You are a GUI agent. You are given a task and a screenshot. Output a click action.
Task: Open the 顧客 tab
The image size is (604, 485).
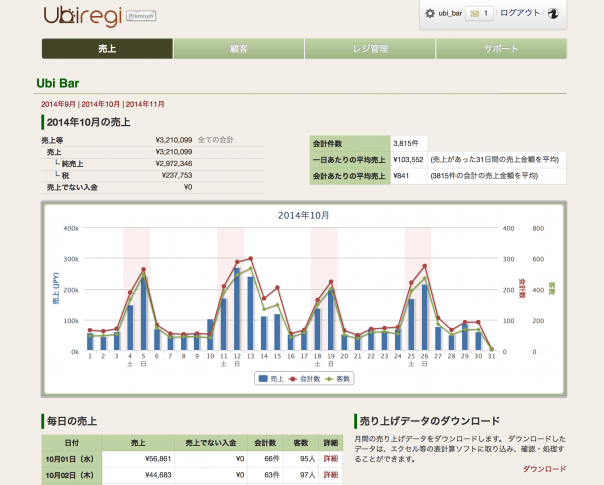pyautogui.click(x=238, y=49)
